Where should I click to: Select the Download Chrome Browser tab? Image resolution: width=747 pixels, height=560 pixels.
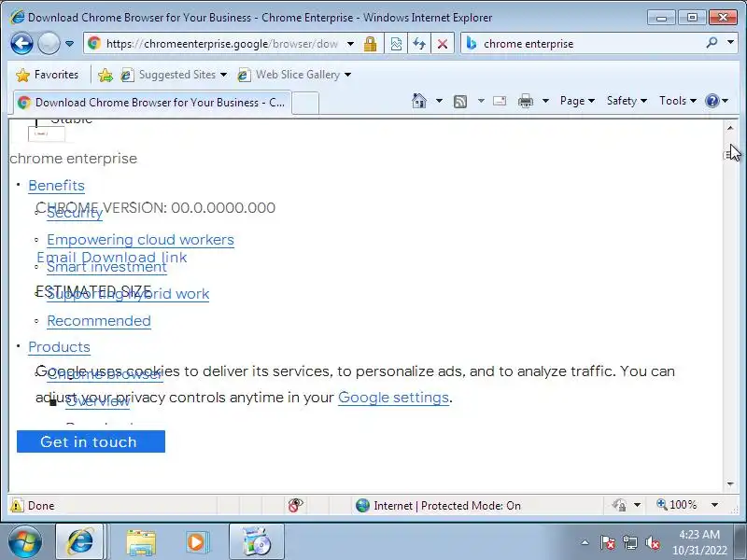(152, 103)
